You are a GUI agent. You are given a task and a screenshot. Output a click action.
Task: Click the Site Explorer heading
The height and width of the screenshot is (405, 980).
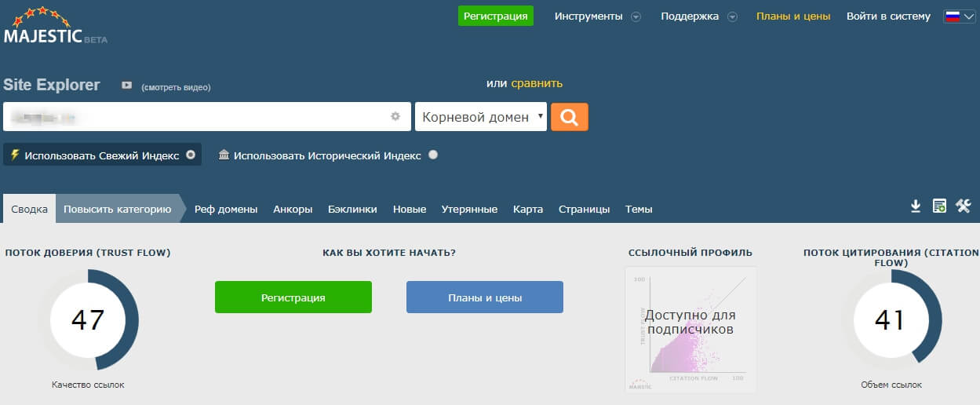[x=52, y=85]
